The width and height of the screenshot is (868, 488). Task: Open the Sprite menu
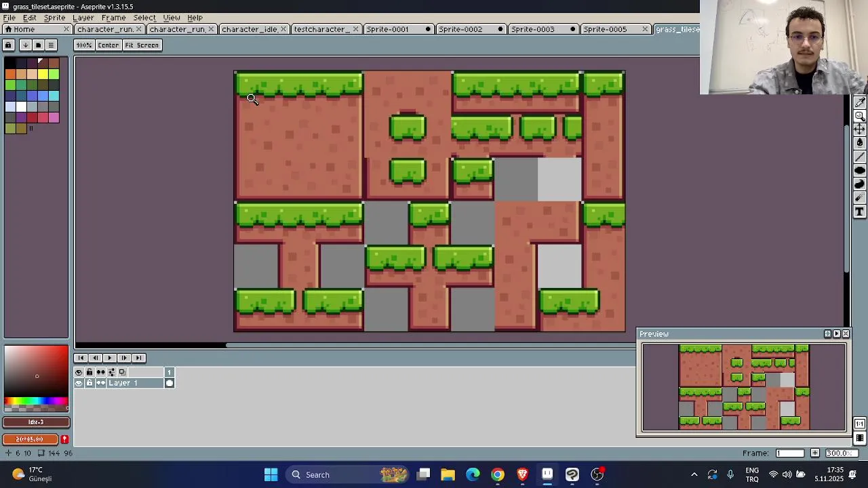click(54, 18)
